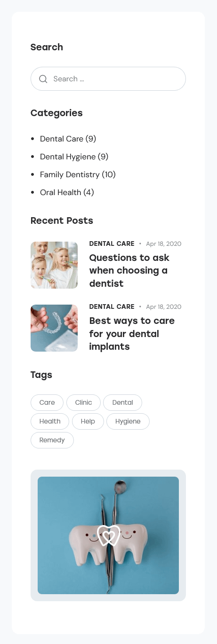Click the Help tag pill
Image resolution: width=217 pixels, height=644 pixels.
[x=88, y=421]
